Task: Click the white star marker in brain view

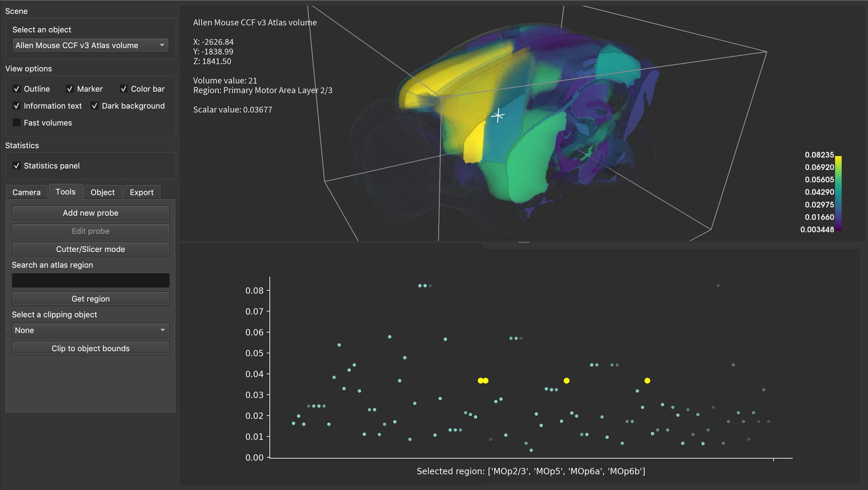Action: (x=498, y=116)
